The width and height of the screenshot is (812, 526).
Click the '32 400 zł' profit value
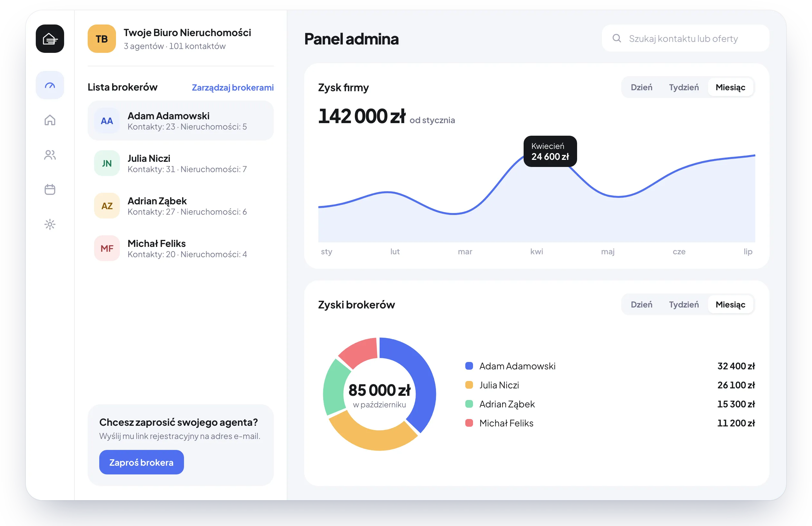point(736,366)
